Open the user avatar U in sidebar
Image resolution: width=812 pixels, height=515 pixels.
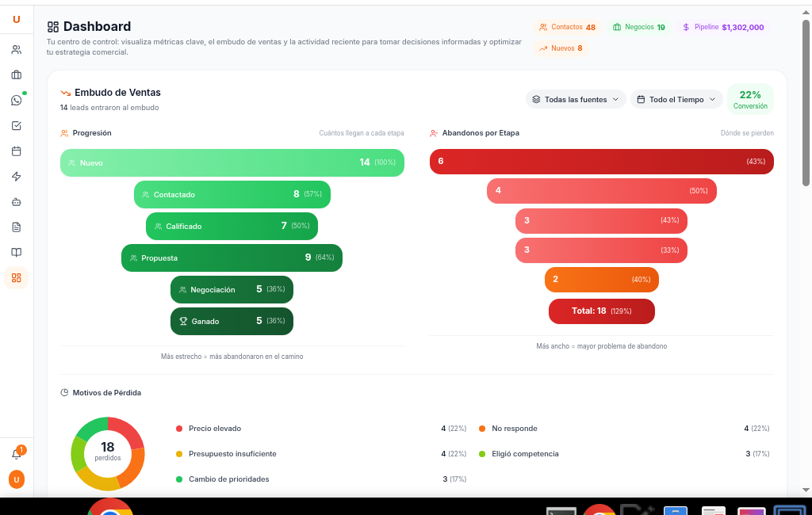[x=17, y=480]
